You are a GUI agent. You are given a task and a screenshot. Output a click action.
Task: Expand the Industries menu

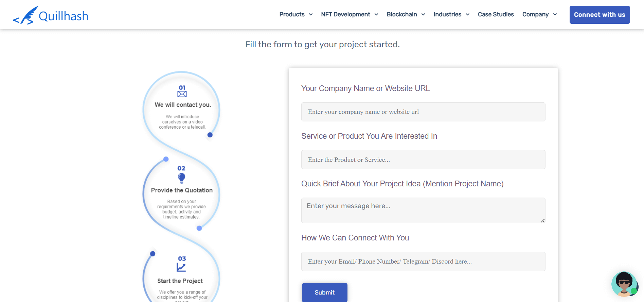(451, 14)
